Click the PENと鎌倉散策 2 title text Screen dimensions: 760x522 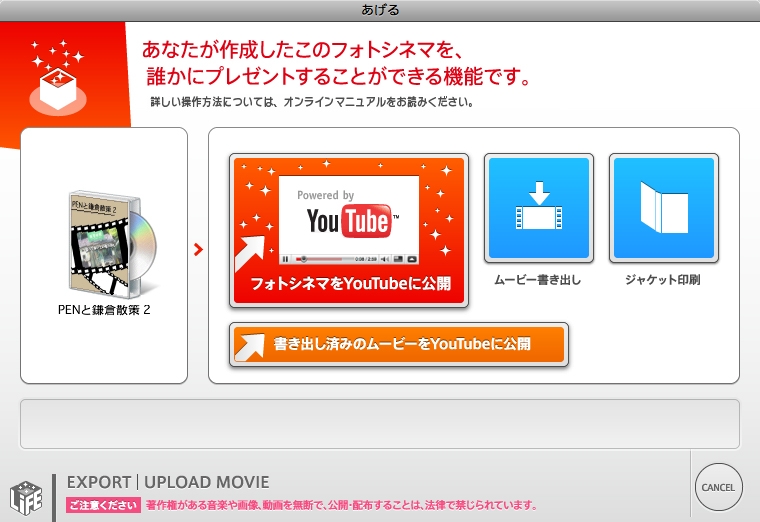click(104, 310)
